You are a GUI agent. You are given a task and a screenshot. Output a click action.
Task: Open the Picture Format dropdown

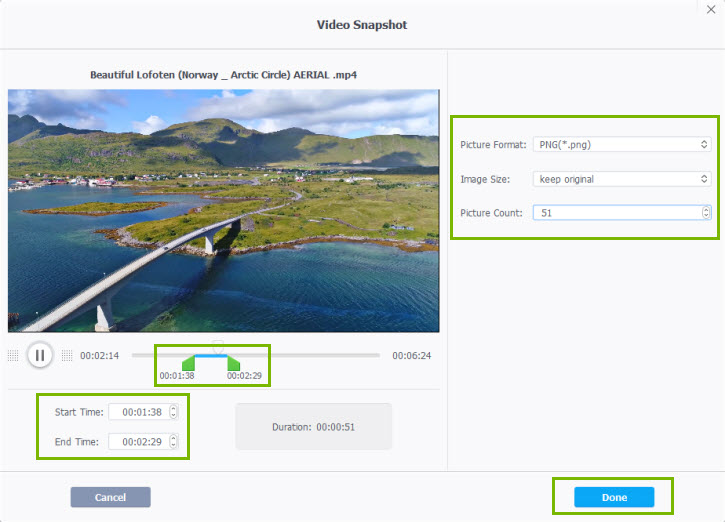[x=620, y=145]
